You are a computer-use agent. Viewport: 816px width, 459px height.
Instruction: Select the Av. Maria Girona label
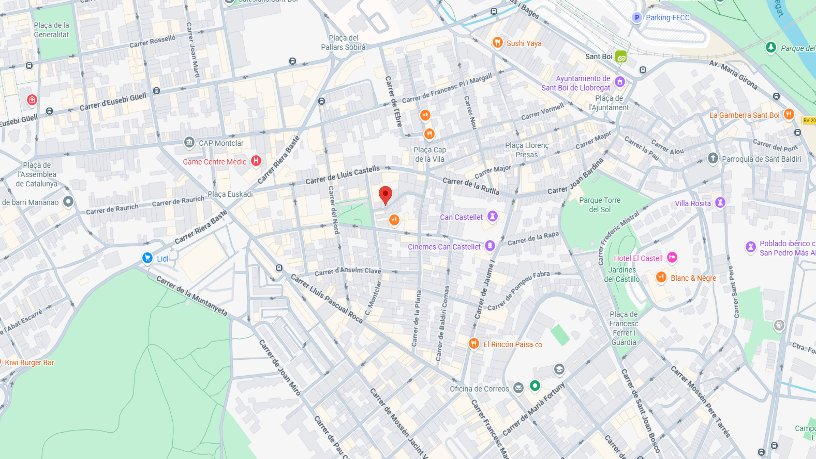click(733, 75)
